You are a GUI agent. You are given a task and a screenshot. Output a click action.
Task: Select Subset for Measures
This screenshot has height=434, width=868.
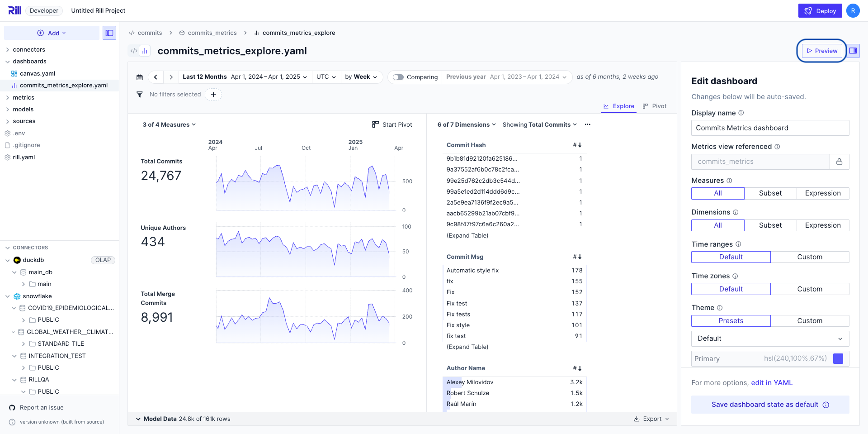770,193
